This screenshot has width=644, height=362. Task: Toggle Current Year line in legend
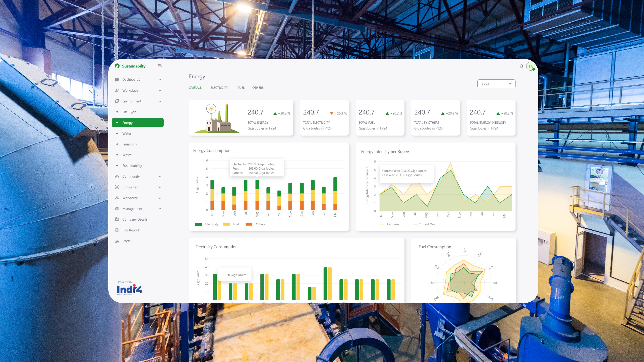424,224
